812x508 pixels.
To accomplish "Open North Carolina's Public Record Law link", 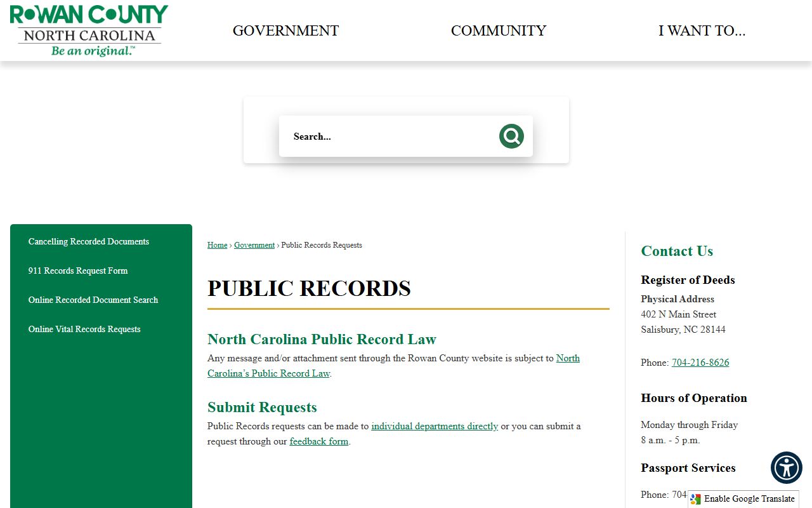I will (x=393, y=366).
